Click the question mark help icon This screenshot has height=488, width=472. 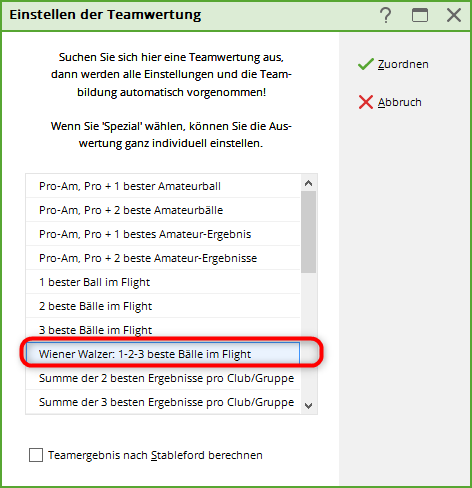[x=386, y=15]
